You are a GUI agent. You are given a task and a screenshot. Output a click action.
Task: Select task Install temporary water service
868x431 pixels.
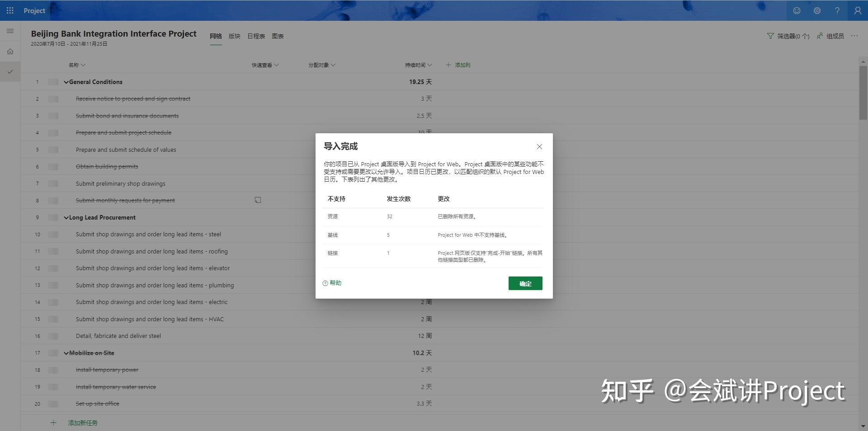(116, 387)
